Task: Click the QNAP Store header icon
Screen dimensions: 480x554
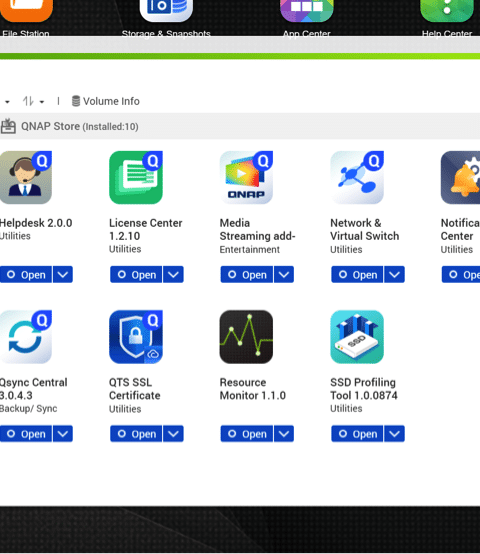Action: (8, 126)
